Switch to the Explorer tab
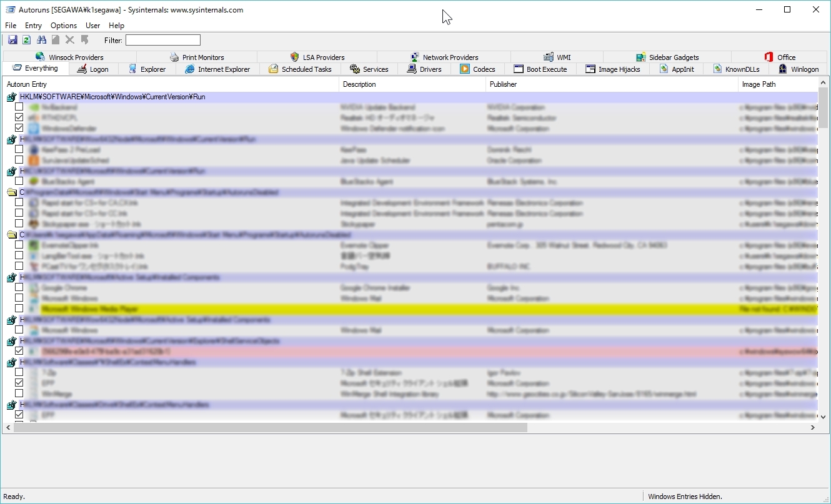The image size is (831, 504). coord(147,69)
